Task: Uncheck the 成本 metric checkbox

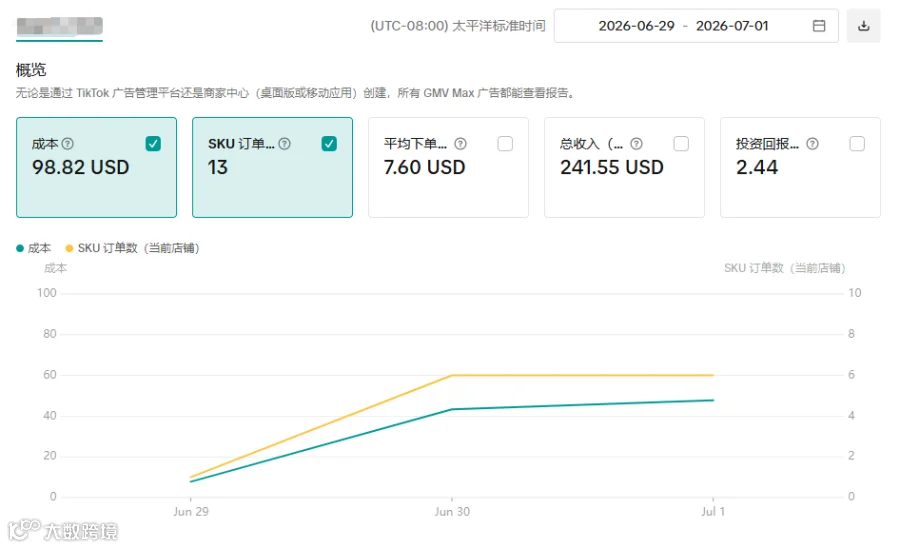Action: click(x=153, y=143)
